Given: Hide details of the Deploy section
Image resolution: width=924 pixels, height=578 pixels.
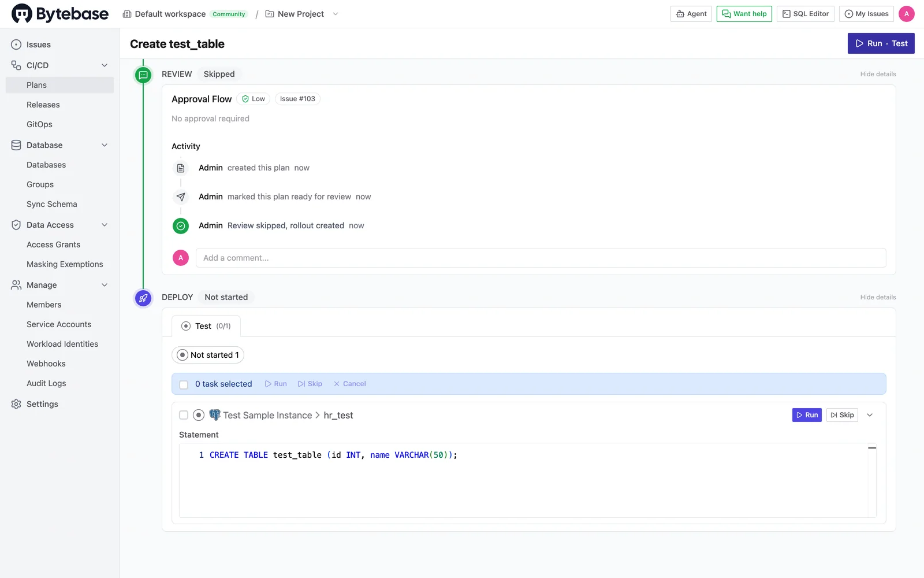Looking at the screenshot, I should [878, 297].
